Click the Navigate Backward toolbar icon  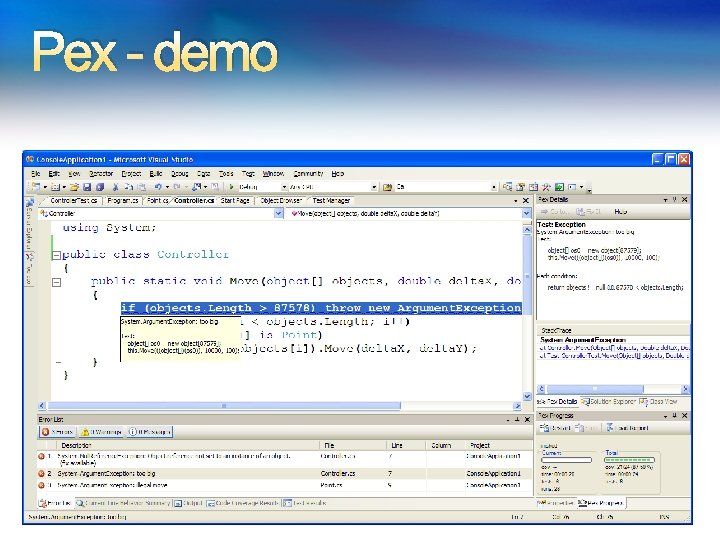pyautogui.click(x=197, y=187)
